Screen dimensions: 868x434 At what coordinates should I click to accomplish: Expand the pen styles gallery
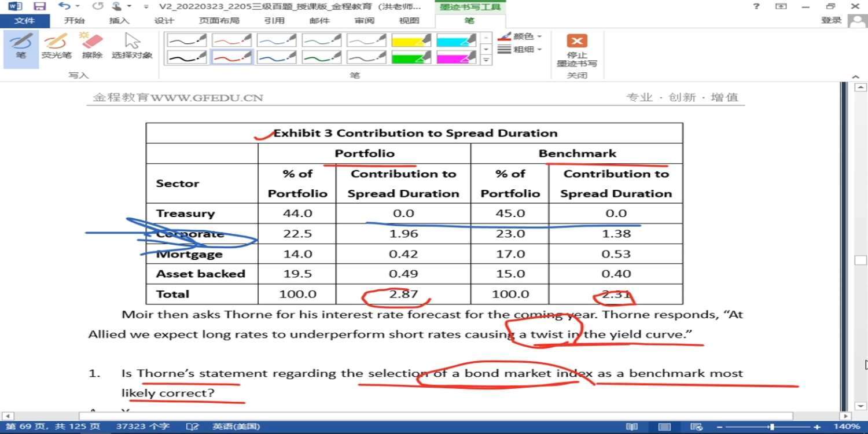[487, 60]
